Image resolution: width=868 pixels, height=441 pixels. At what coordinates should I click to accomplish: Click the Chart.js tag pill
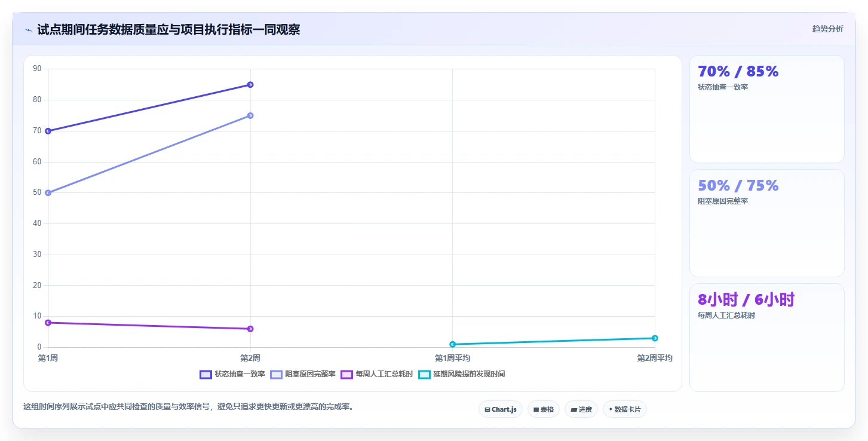point(501,409)
